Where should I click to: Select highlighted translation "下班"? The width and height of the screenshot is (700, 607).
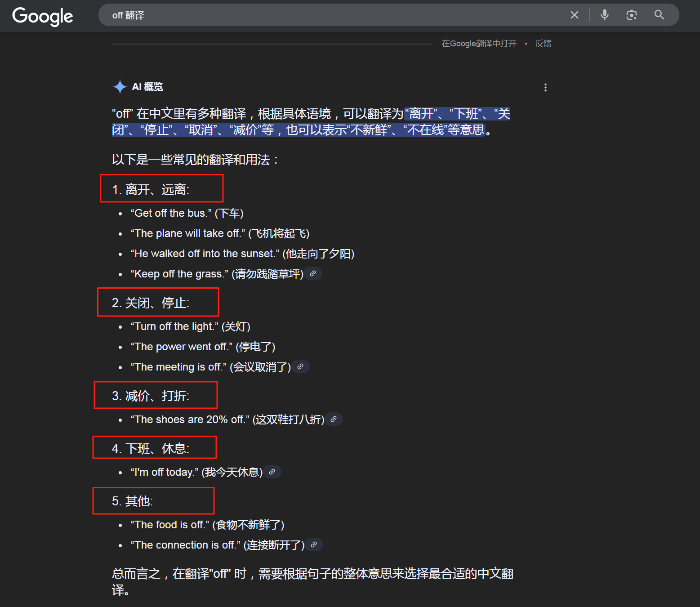click(x=467, y=114)
